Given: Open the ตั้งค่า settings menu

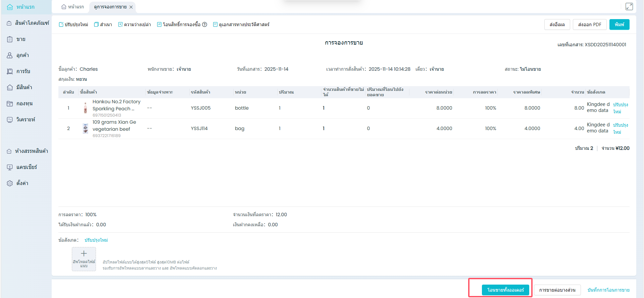Looking at the screenshot, I should [22, 183].
